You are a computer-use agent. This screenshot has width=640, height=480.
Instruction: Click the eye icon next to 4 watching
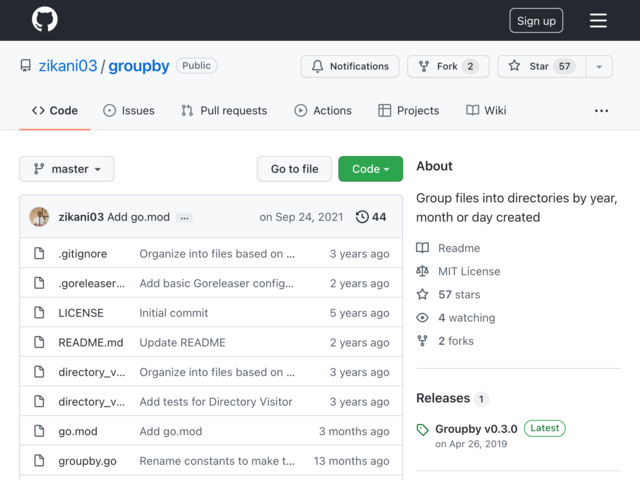pyautogui.click(x=422, y=318)
